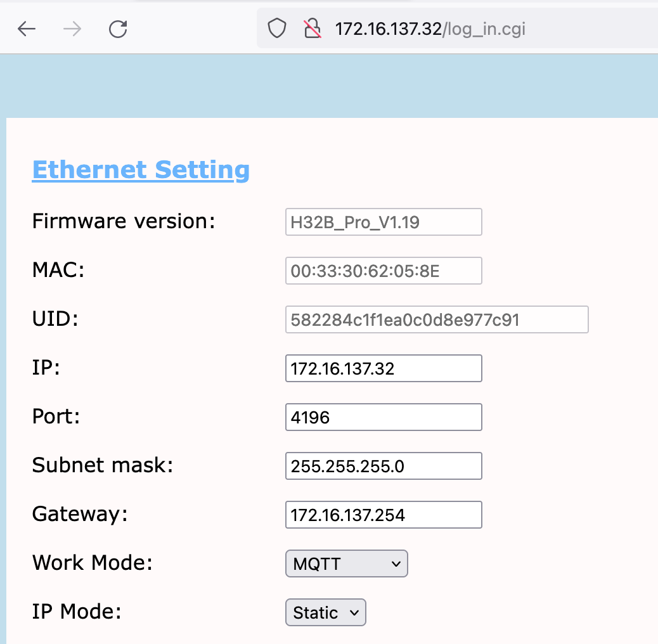
Task: Click the "Subnet mask:" label text
Action: pyautogui.click(x=103, y=465)
